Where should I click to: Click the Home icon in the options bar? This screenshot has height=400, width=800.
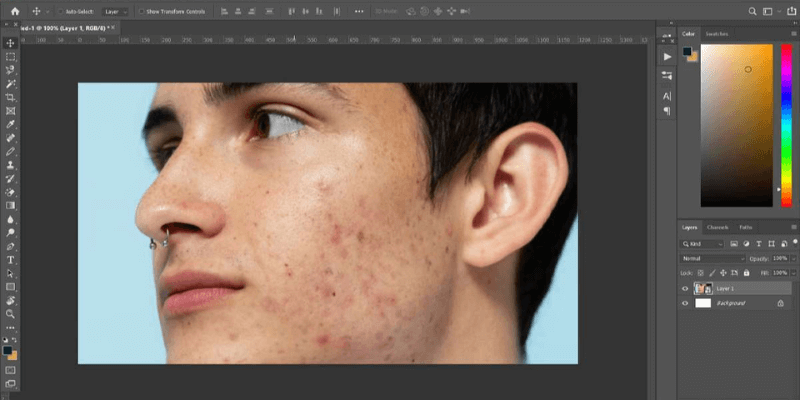tap(13, 11)
